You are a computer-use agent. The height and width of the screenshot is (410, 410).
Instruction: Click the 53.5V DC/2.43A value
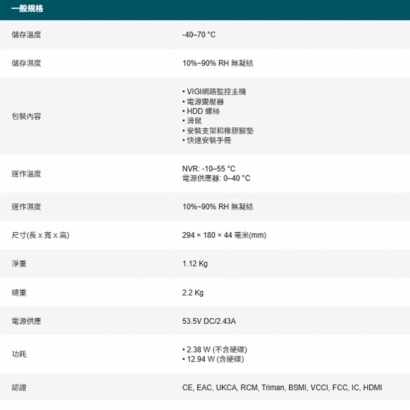(x=209, y=321)
